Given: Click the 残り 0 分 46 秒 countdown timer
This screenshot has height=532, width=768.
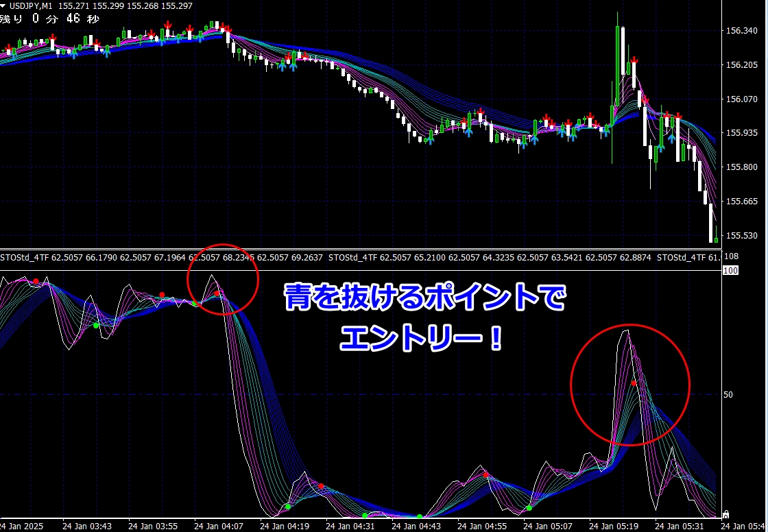Looking at the screenshot, I should coord(49,19).
